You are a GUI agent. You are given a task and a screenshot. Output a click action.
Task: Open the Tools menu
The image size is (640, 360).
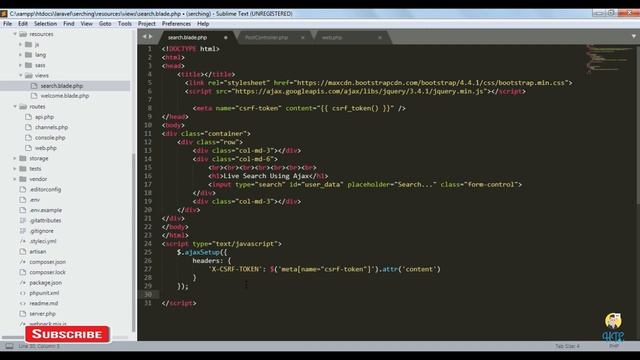coord(124,24)
